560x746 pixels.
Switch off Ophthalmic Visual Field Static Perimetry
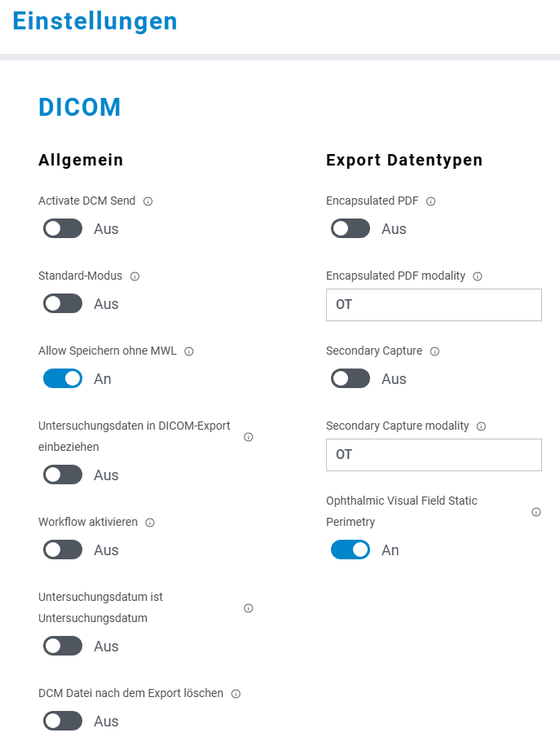[351, 550]
